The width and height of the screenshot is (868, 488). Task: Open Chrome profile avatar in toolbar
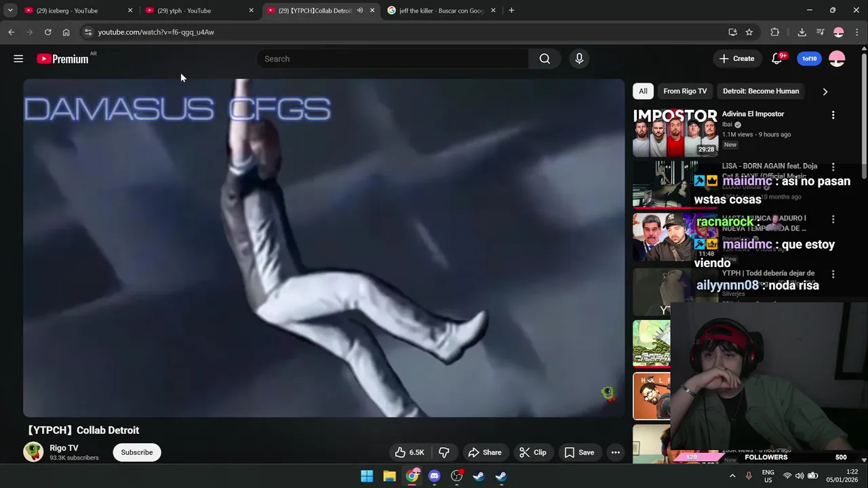click(838, 32)
